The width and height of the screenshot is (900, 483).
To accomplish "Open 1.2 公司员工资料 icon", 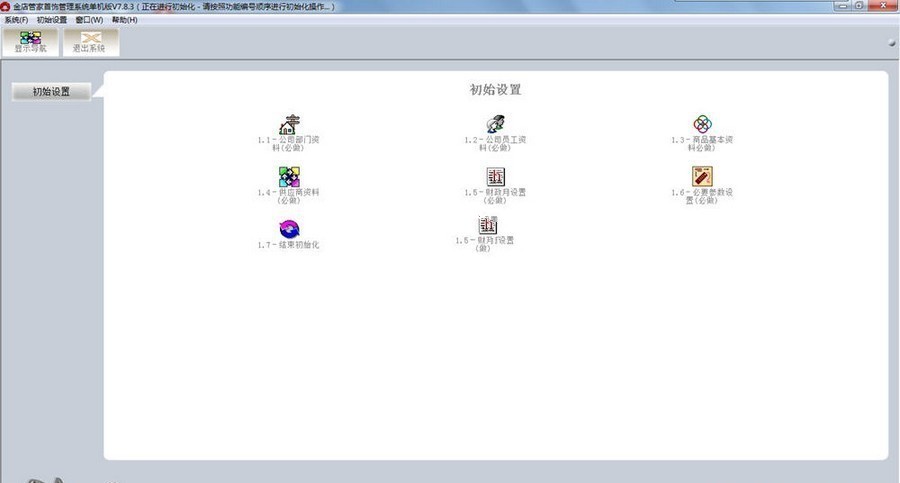I will [495, 124].
